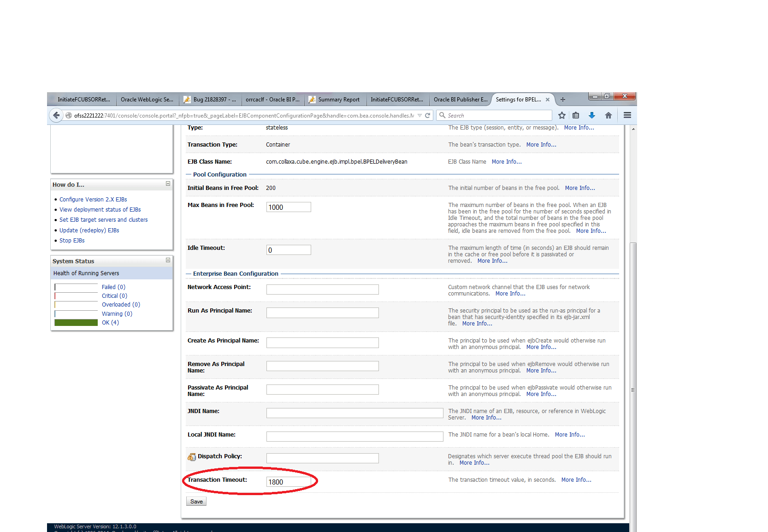Focus the JNDI Name field
The image size is (768, 532).
355,414
